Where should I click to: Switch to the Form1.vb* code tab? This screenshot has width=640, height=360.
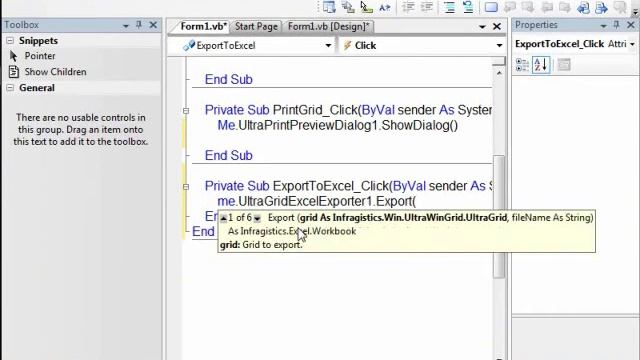tap(203, 27)
